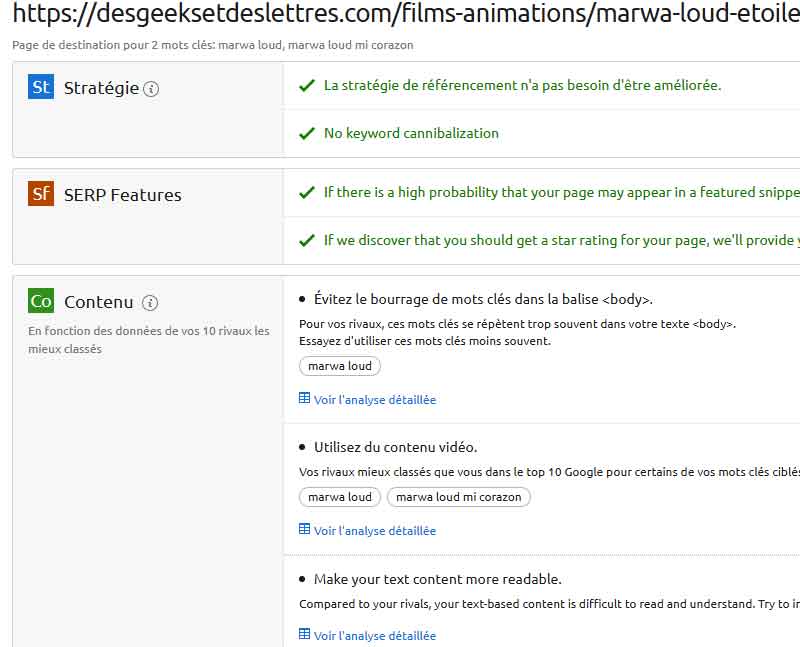Click the orange Sf SERP Features icon
The image size is (800, 647).
[41, 193]
